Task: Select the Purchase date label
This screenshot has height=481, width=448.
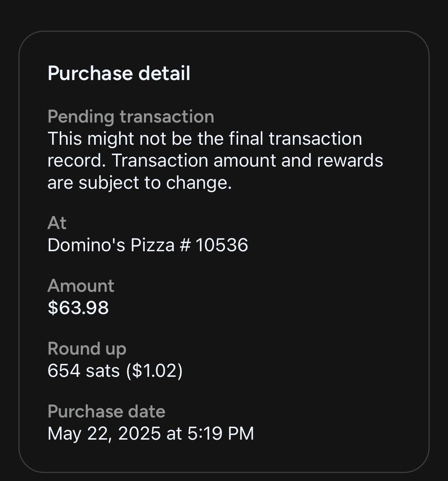Action: pos(107,412)
